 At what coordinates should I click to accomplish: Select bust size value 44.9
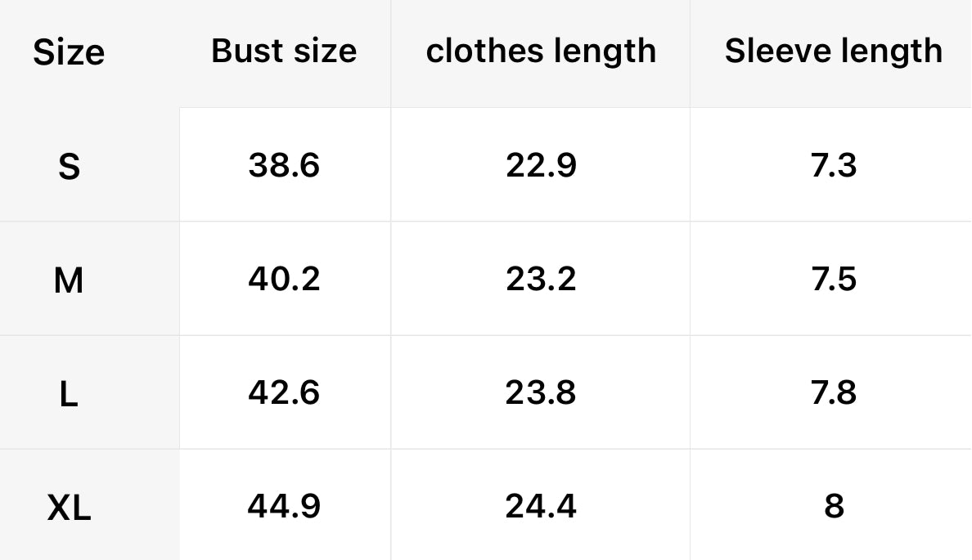(x=284, y=507)
